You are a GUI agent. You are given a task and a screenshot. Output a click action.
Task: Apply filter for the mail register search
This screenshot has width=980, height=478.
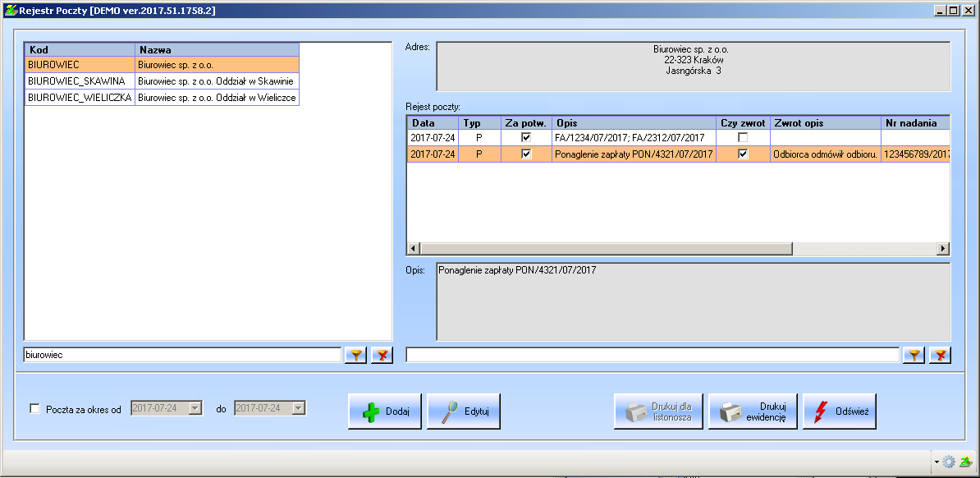click(x=914, y=356)
